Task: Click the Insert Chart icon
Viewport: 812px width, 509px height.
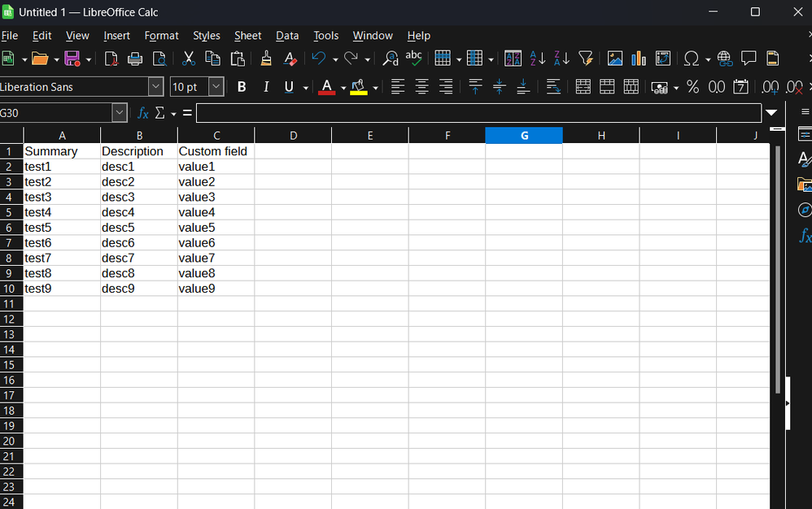Action: pyautogui.click(x=639, y=59)
